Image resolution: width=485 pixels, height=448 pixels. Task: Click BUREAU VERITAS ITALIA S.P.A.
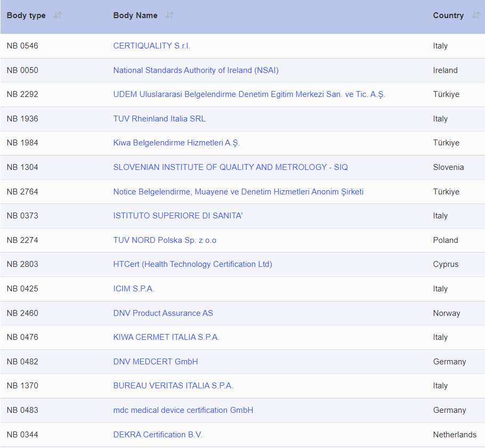[x=173, y=386]
